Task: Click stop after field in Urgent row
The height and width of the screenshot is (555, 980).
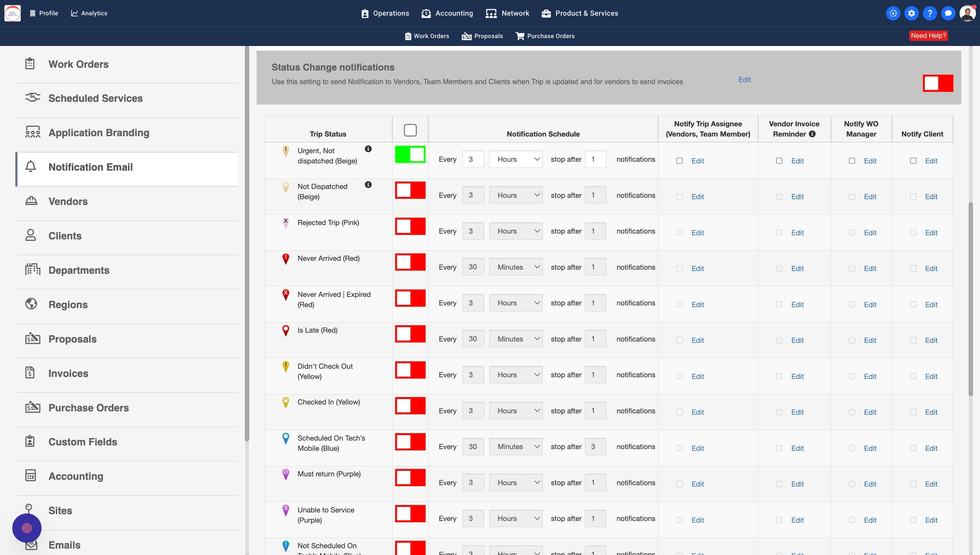Action: [595, 159]
